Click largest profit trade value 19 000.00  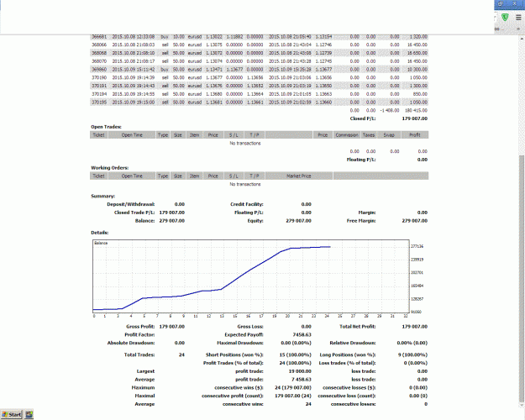[300, 371]
